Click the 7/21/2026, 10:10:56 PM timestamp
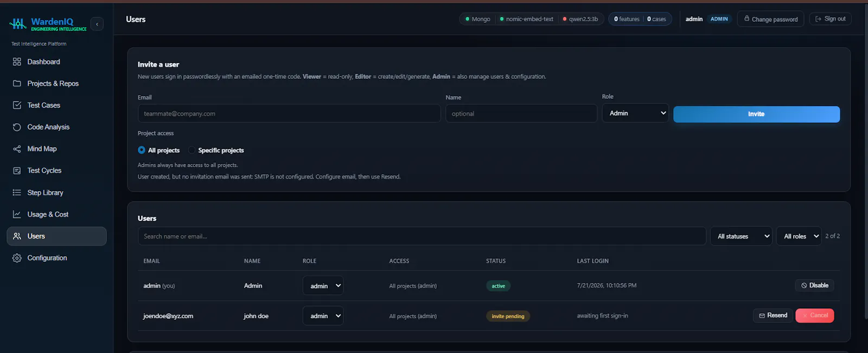Image resolution: width=868 pixels, height=353 pixels. 607,286
